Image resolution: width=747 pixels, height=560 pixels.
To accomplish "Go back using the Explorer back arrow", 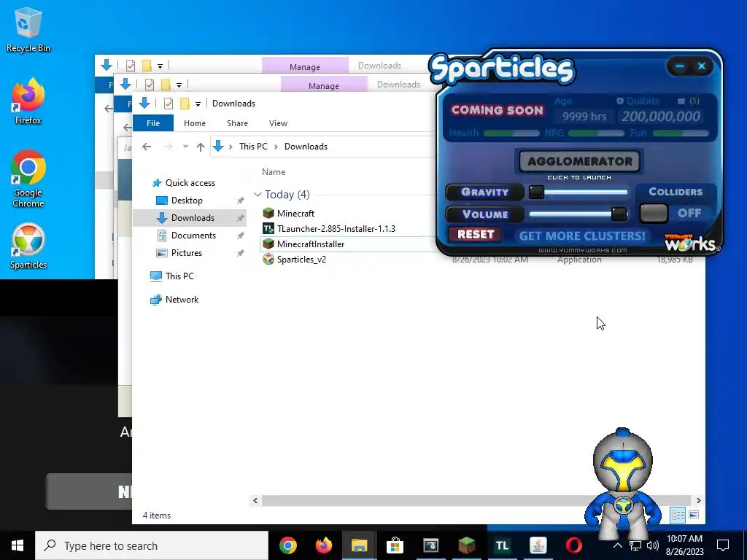I will pos(146,147).
